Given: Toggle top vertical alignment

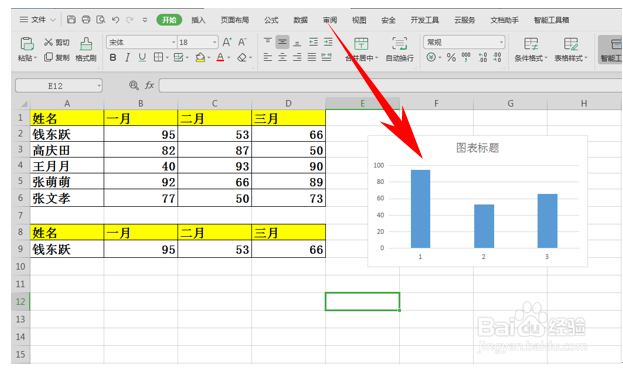Looking at the screenshot, I should pos(268,42).
